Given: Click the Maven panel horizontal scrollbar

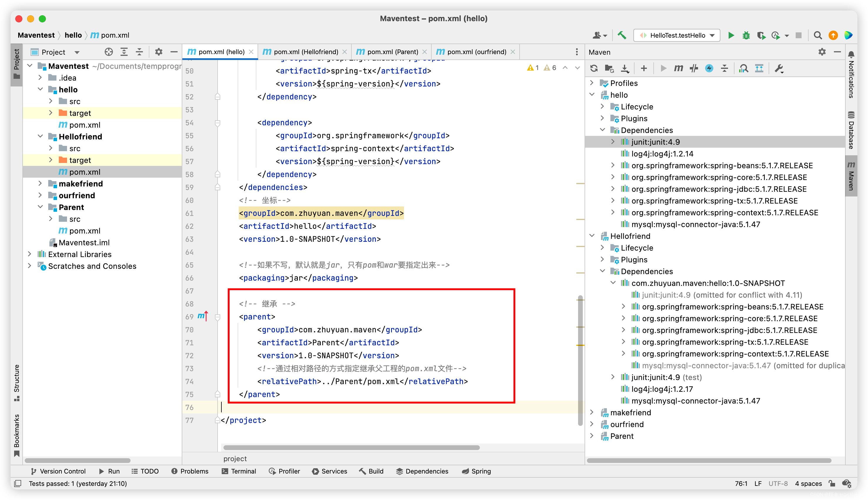Looking at the screenshot, I should coord(709,460).
